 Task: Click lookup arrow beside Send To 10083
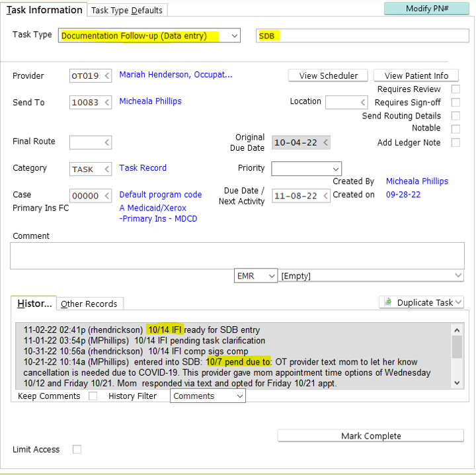coord(107,103)
